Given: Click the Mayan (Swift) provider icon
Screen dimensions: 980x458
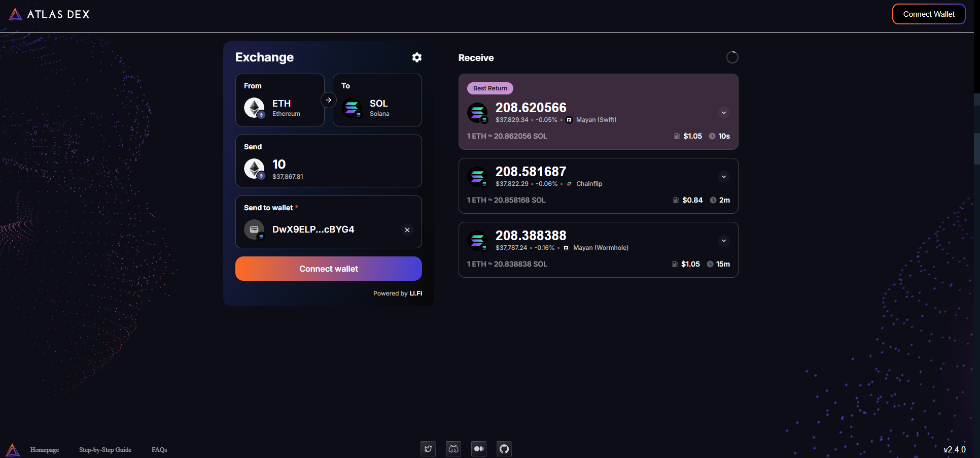Looking at the screenshot, I should point(569,120).
